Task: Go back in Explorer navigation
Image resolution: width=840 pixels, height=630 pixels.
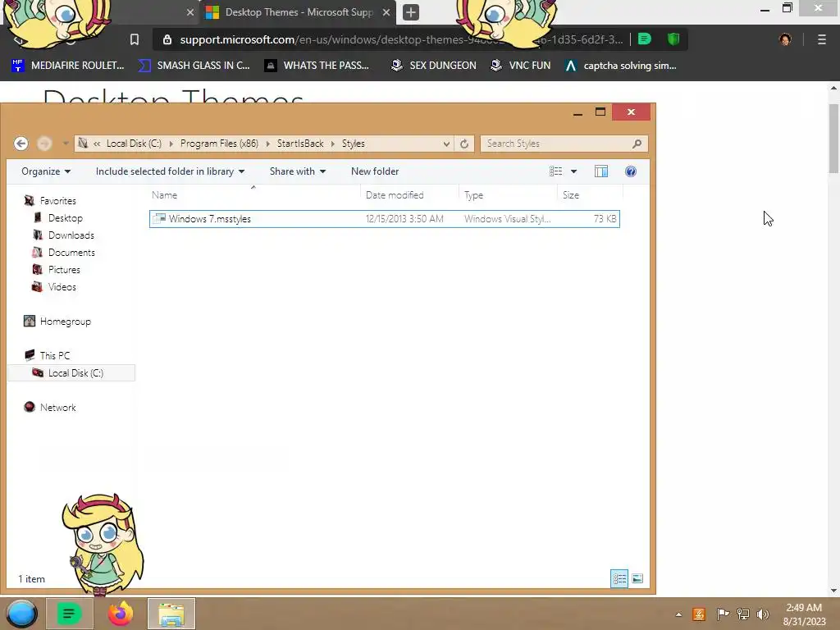Action: pos(21,144)
